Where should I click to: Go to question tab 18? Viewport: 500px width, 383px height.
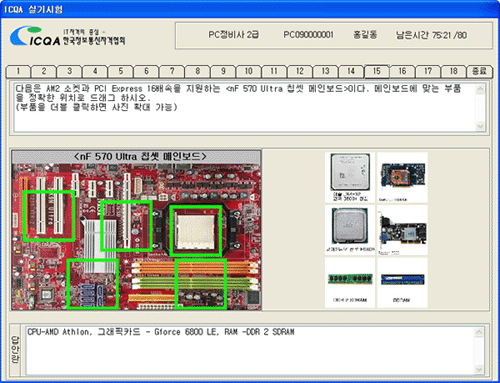[454, 71]
